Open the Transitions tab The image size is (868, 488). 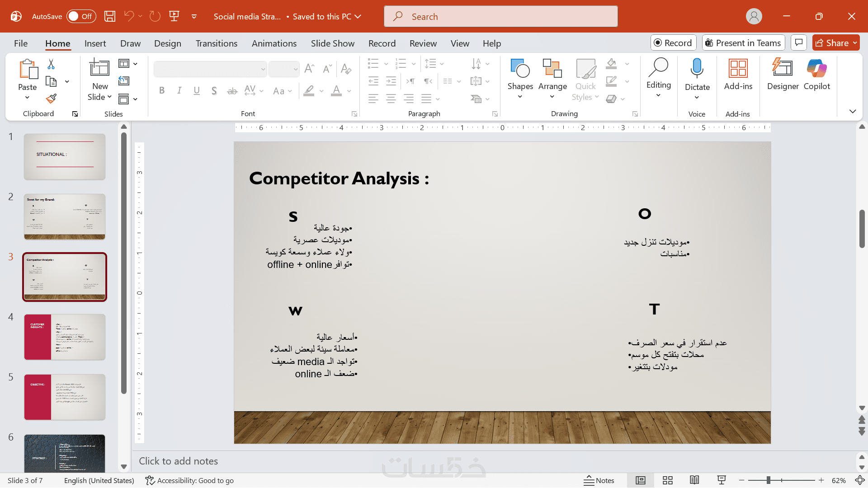click(x=216, y=43)
